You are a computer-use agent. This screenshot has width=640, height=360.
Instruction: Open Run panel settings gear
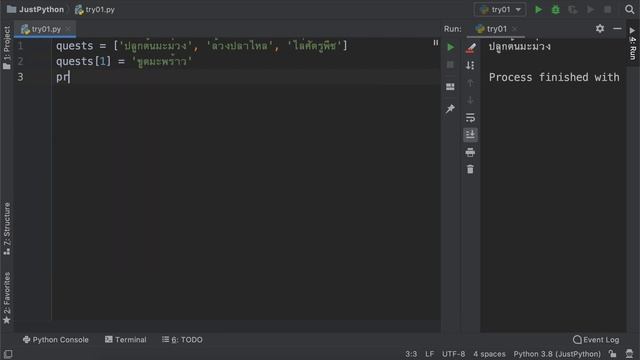click(x=600, y=29)
